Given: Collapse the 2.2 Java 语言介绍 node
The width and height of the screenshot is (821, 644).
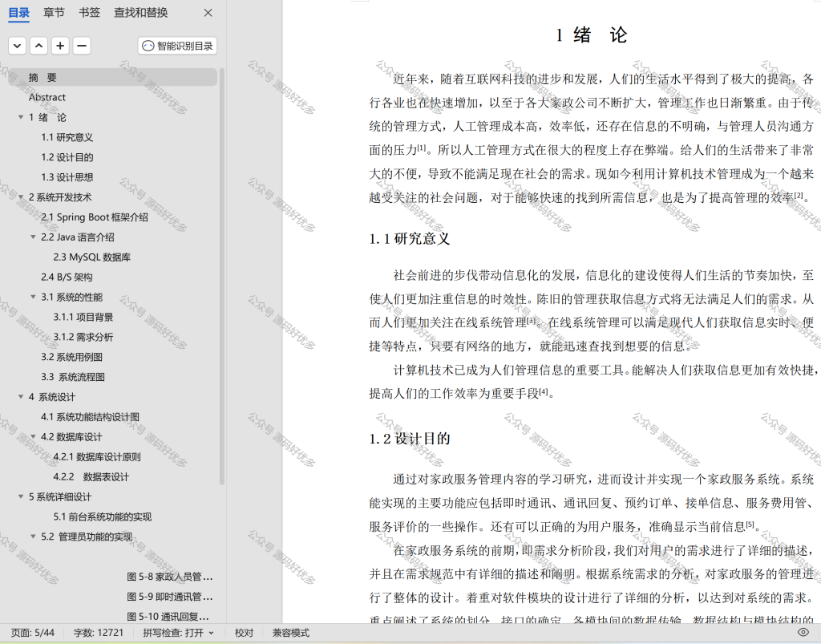Looking at the screenshot, I should click(x=33, y=237).
